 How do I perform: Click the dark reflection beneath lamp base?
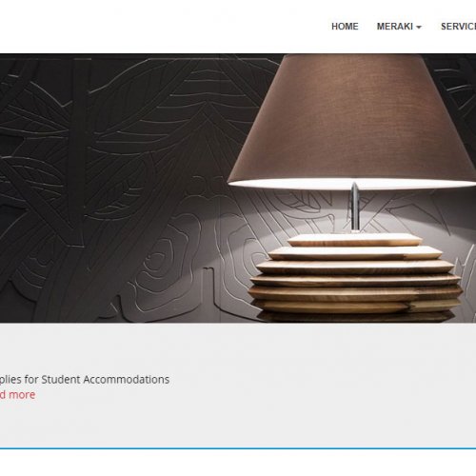pyautogui.click(x=355, y=317)
